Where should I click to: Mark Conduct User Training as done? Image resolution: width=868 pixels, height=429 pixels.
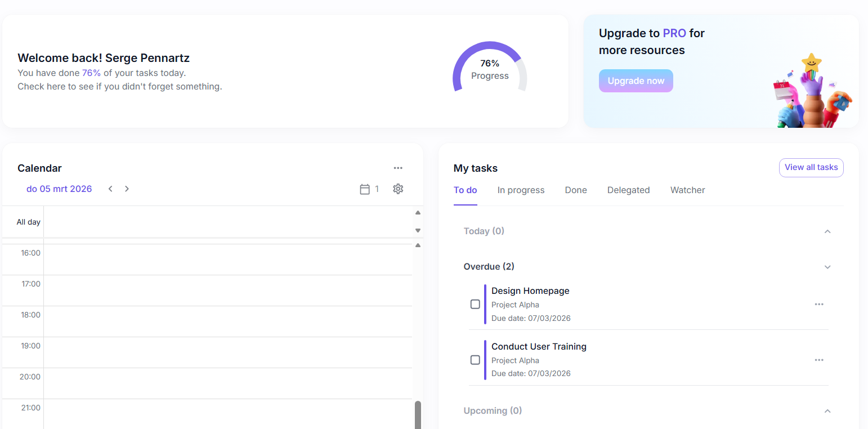pyautogui.click(x=475, y=360)
